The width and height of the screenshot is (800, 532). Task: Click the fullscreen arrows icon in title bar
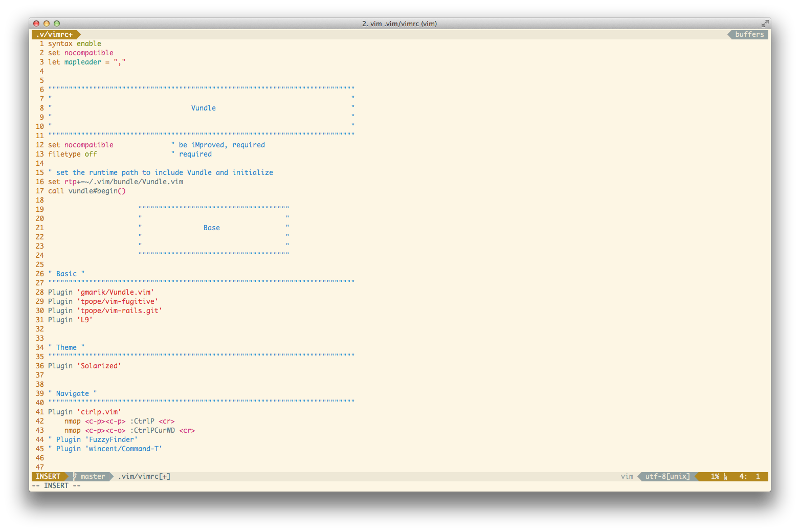pyautogui.click(x=765, y=24)
